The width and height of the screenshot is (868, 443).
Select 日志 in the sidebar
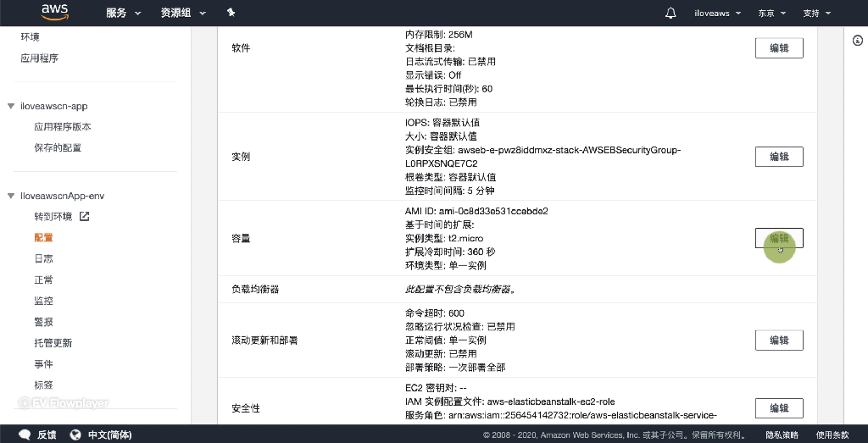pyautogui.click(x=44, y=259)
